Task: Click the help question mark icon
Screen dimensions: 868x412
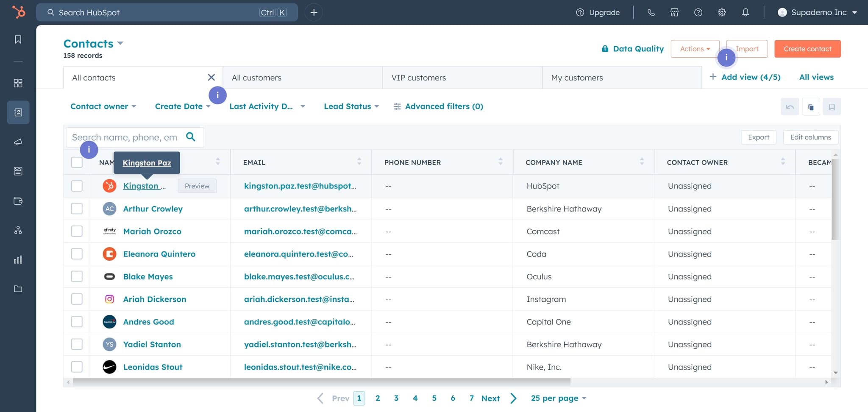Action: [x=698, y=12]
